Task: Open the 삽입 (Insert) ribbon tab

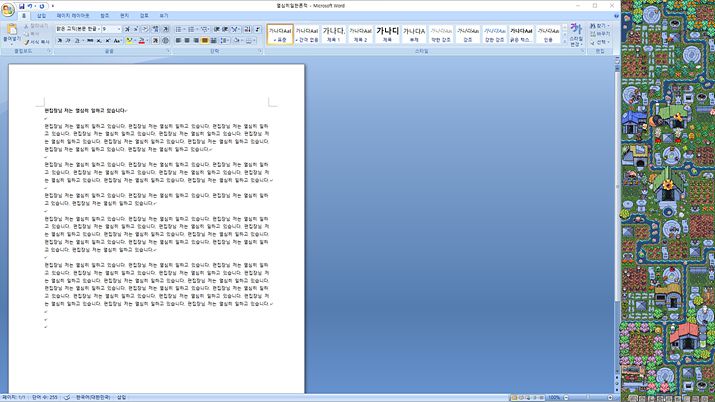Action: [x=41, y=17]
